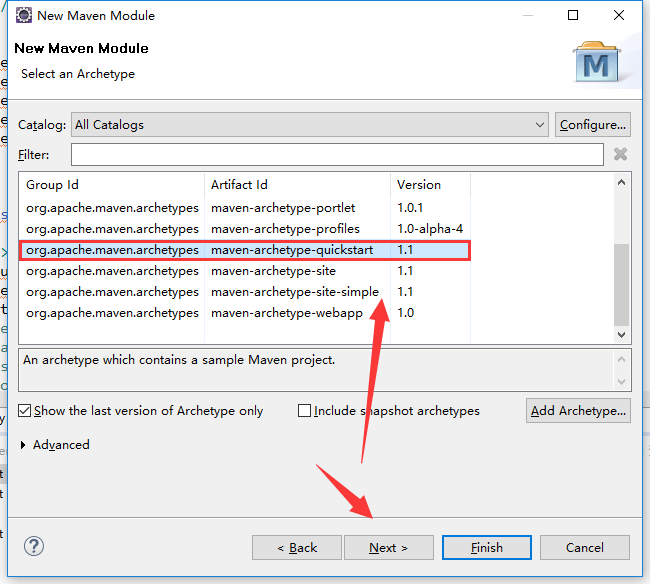The image size is (650, 584).
Task: Select maven-archetype-site-simple row
Action: (x=245, y=292)
